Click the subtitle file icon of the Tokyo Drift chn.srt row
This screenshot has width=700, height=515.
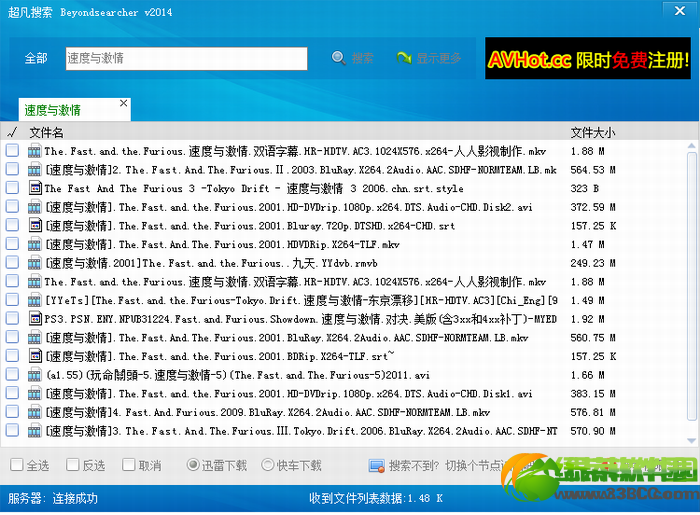pyautogui.click(x=34, y=188)
